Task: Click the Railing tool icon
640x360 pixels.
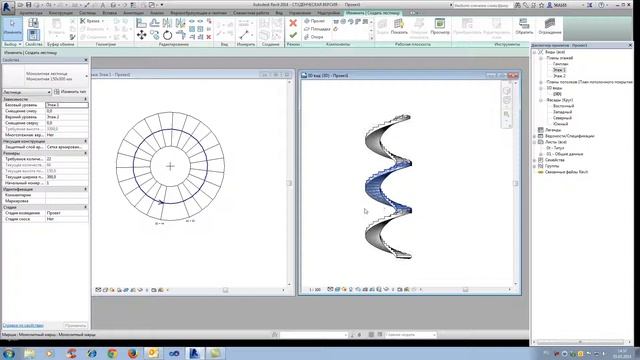Action: [x=549, y=27]
